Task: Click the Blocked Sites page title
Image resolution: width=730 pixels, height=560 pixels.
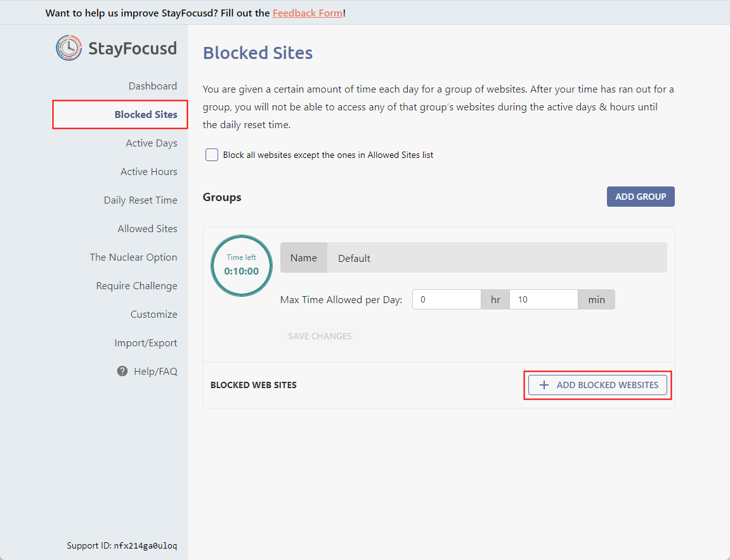Action: pyautogui.click(x=257, y=53)
